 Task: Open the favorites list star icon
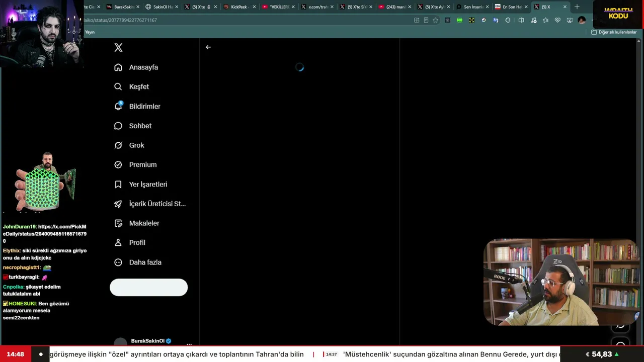(x=545, y=20)
